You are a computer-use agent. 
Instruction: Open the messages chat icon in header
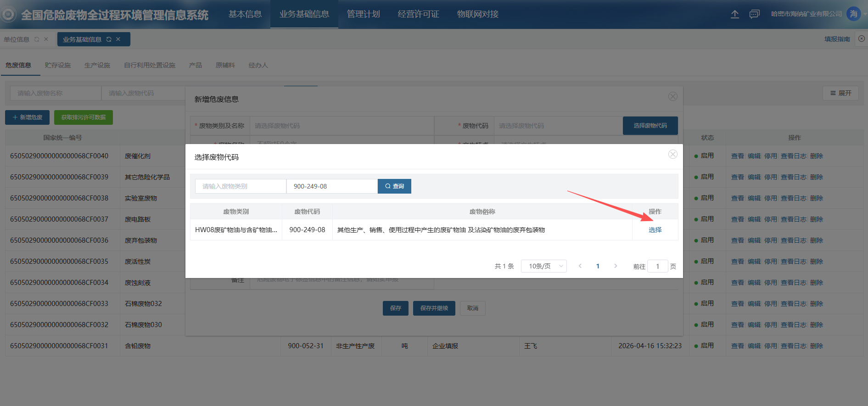754,14
